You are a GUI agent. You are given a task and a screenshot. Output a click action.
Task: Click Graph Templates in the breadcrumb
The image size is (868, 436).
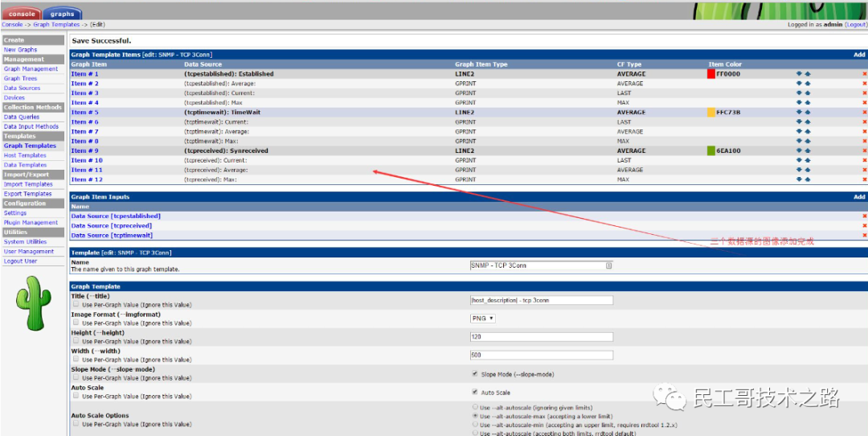[x=56, y=25]
